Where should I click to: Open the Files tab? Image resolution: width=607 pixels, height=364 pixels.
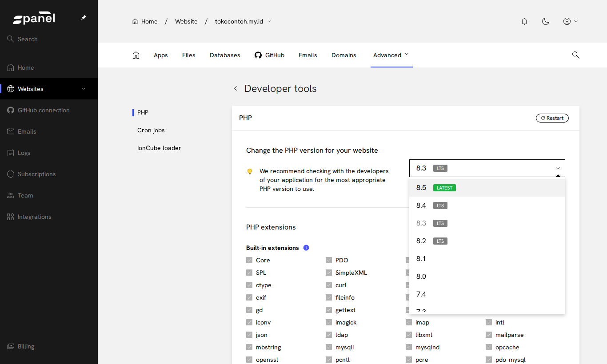pyautogui.click(x=189, y=55)
